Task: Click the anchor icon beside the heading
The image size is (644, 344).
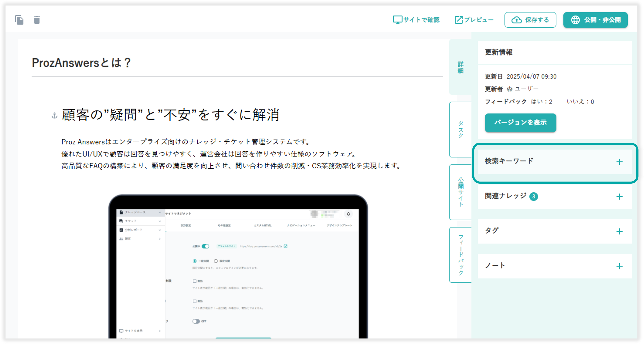Action: [x=54, y=116]
